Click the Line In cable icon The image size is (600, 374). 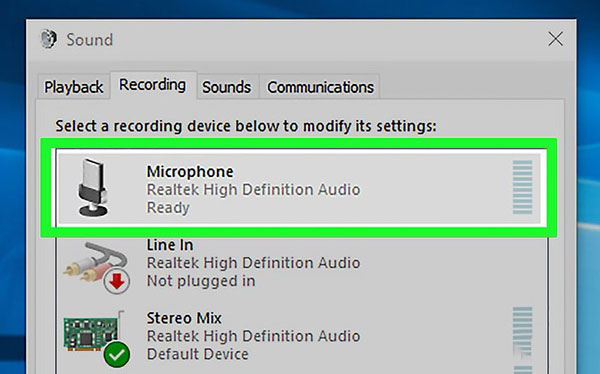pos(96,267)
